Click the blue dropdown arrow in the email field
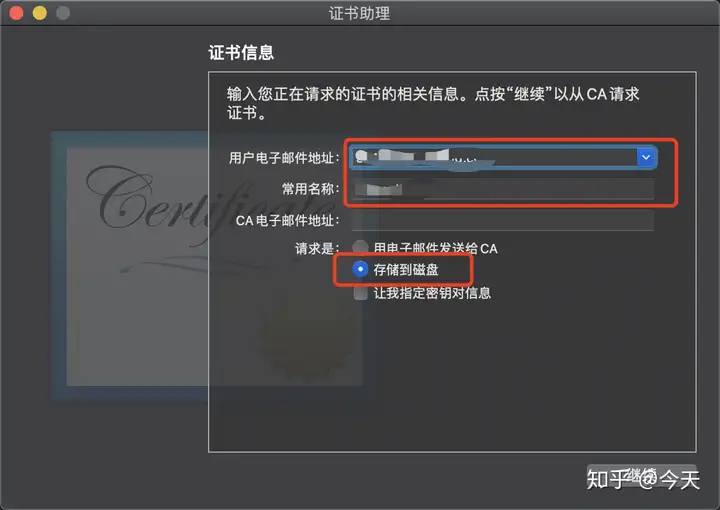 [x=646, y=157]
